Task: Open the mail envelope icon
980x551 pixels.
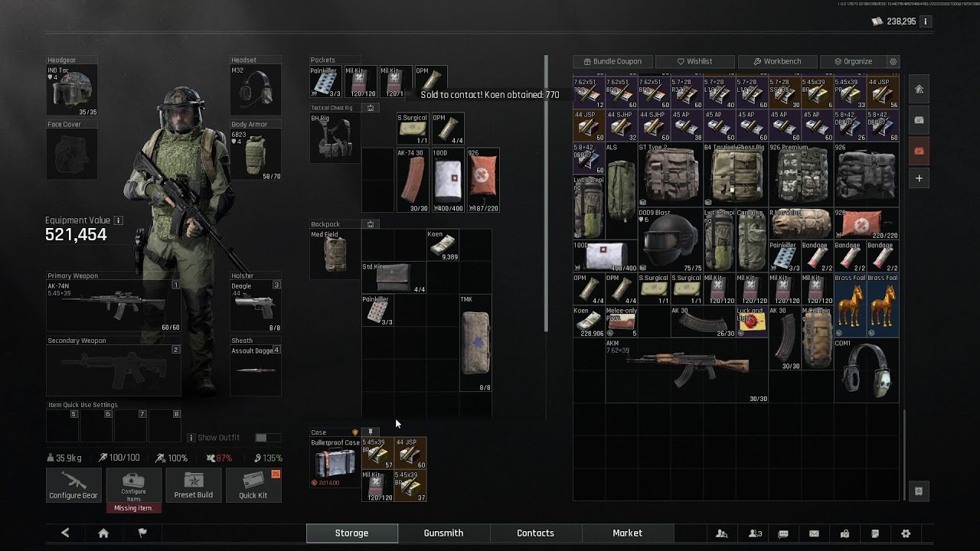Action: [x=814, y=533]
